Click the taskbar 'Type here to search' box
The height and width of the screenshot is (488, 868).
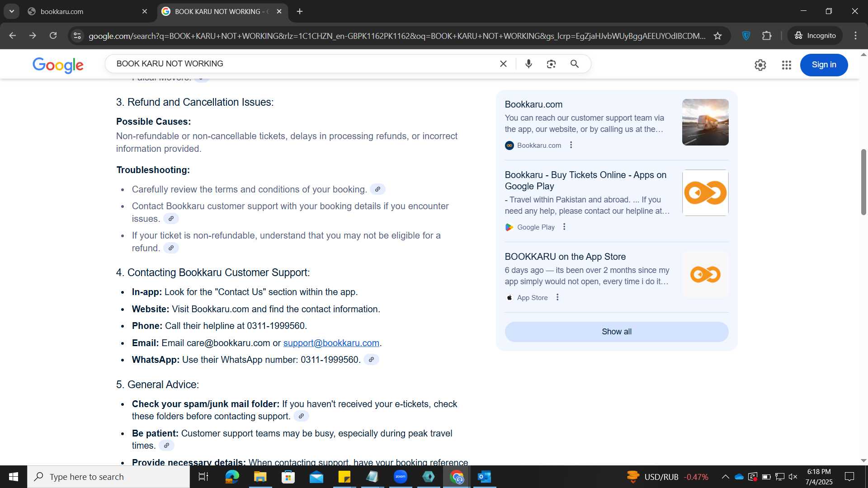click(108, 477)
